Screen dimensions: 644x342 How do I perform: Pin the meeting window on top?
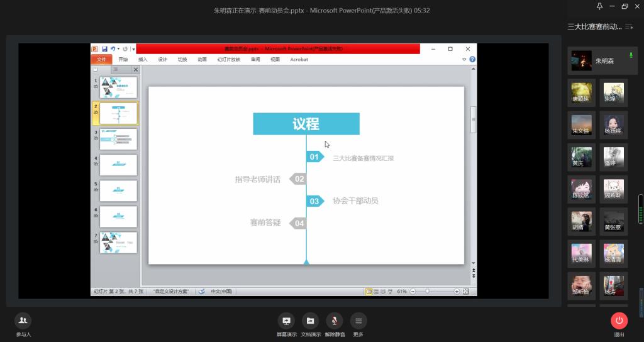(x=599, y=6)
